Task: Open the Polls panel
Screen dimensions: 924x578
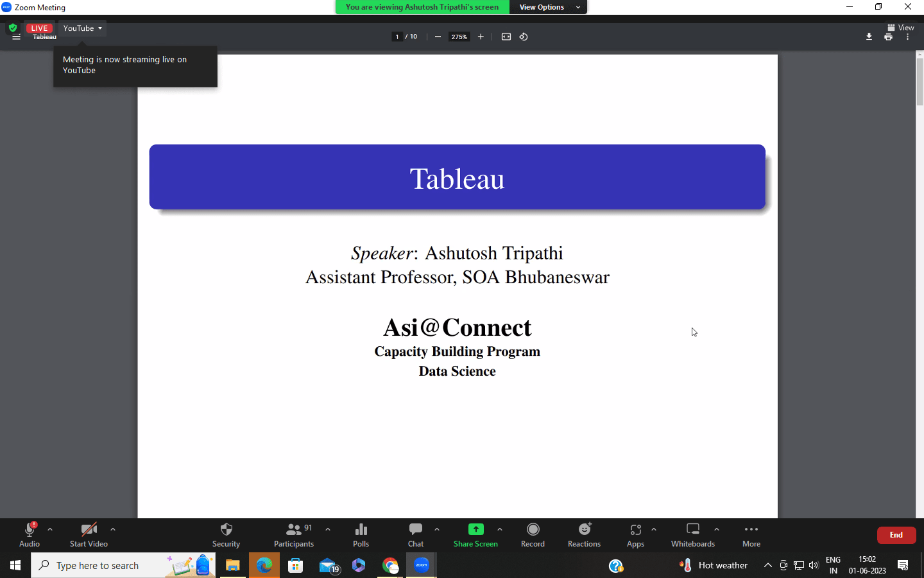Action: pos(361,535)
